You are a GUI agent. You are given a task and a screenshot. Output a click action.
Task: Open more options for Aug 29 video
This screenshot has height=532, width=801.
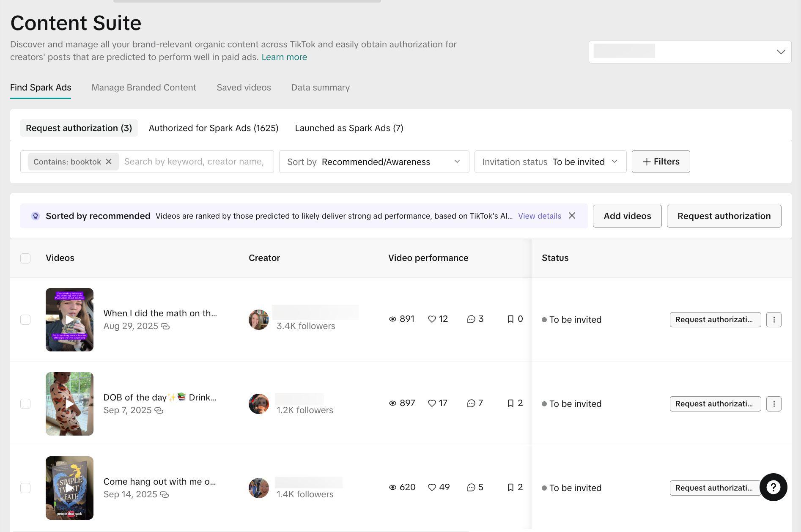pyautogui.click(x=774, y=320)
